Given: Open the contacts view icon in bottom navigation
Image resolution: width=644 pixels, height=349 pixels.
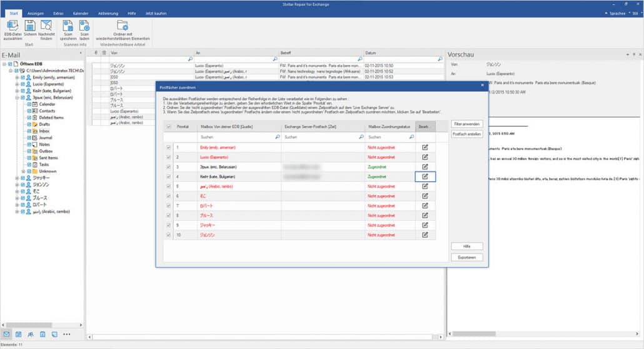Looking at the screenshot, I should [30, 335].
